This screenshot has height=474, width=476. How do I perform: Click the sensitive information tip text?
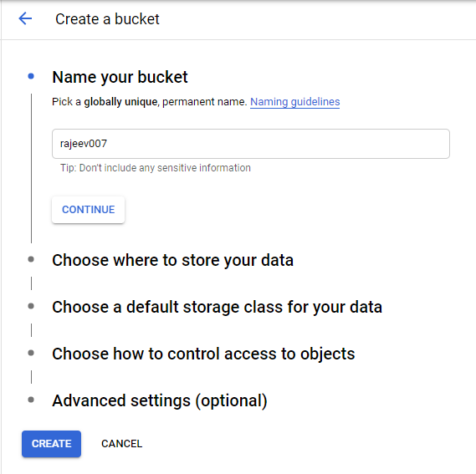pyautogui.click(x=156, y=168)
